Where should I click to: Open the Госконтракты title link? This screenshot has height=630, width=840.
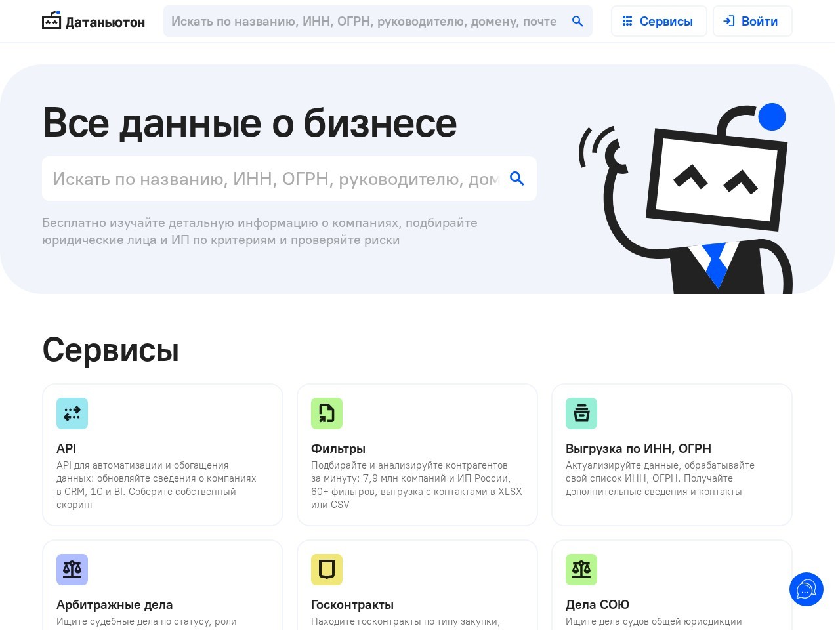(x=352, y=604)
